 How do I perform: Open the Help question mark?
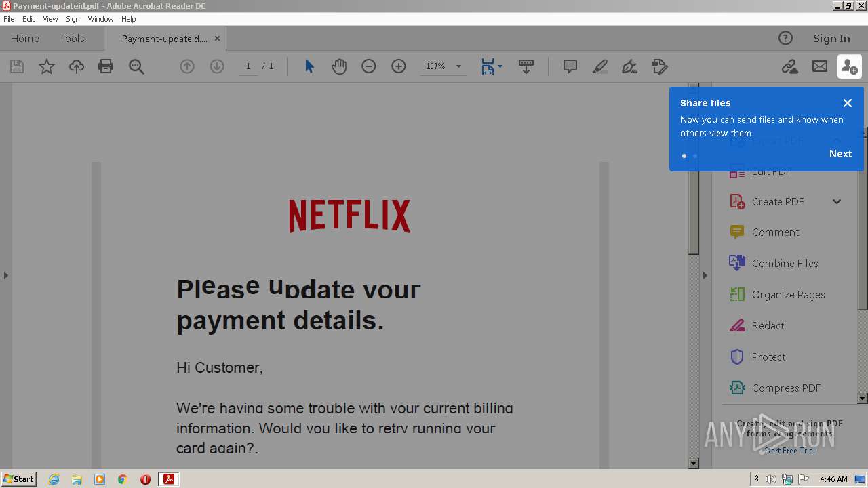tap(785, 39)
